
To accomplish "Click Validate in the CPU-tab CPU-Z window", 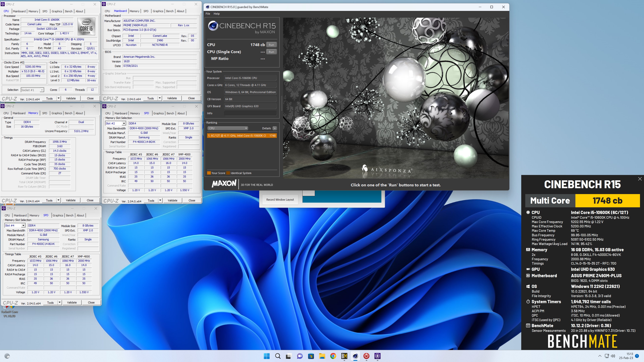I will tap(71, 98).
